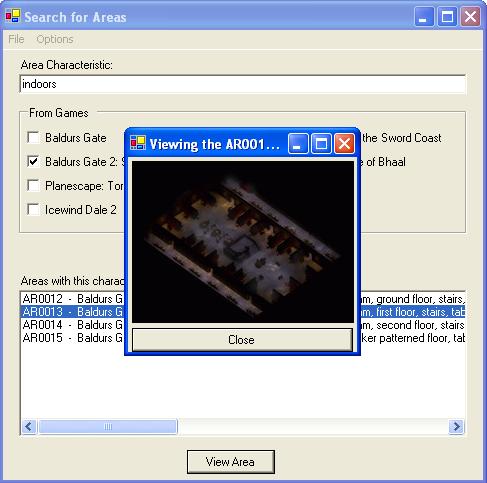487x483 pixels.
Task: Select the highlighted AR0013 list row
Action: pyautogui.click(x=243, y=312)
